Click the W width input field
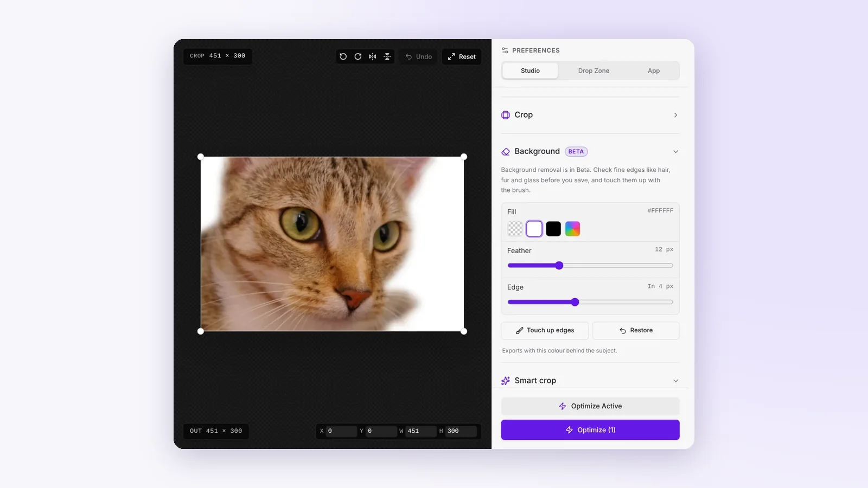 pyautogui.click(x=422, y=431)
